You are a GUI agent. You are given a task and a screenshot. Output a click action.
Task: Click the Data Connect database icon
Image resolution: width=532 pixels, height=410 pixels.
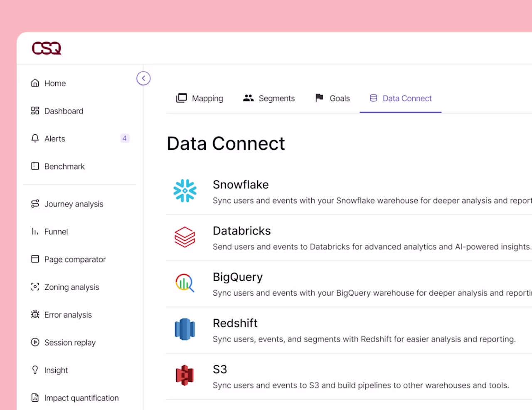[x=373, y=98]
